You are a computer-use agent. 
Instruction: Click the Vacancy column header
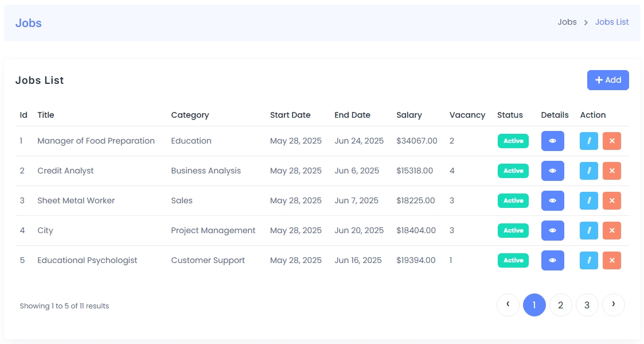(x=467, y=115)
